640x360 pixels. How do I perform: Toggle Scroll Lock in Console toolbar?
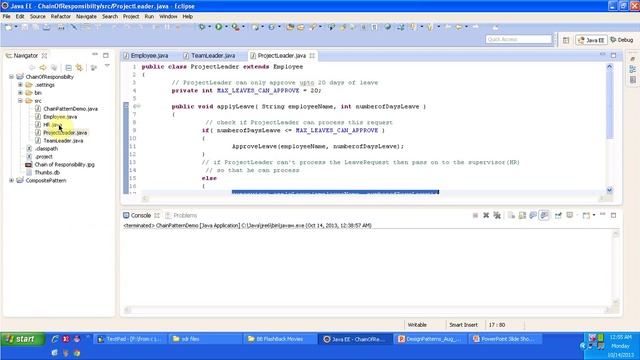coord(522,215)
